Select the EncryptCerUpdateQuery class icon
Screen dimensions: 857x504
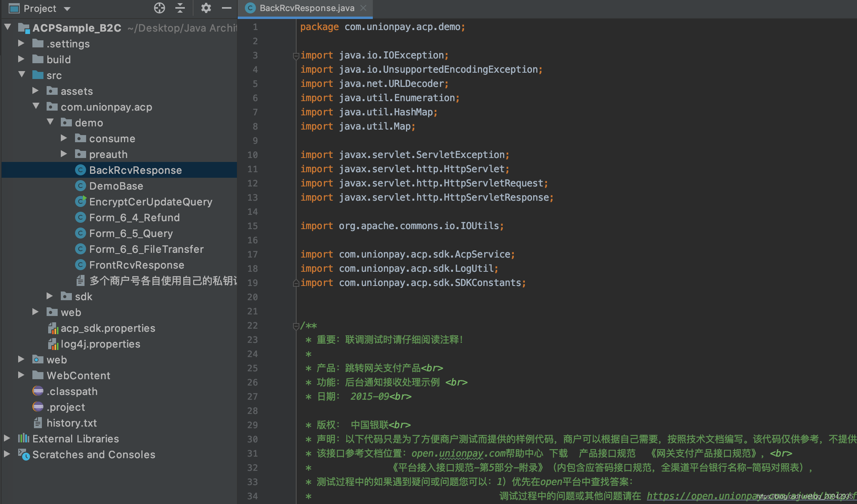(x=81, y=201)
